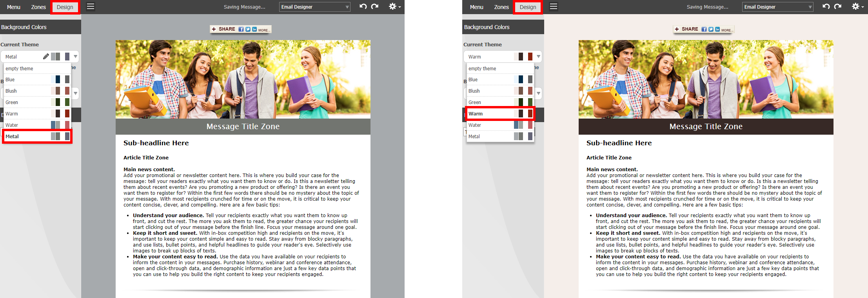Open the Menu tab in right screenshot
Screen dimensions: 868x298
tap(477, 7)
